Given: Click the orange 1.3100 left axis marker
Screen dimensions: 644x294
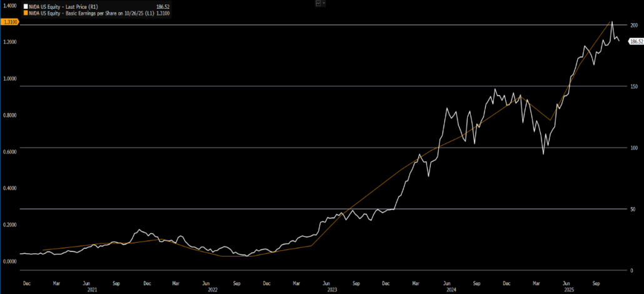Looking at the screenshot, I should [9, 22].
